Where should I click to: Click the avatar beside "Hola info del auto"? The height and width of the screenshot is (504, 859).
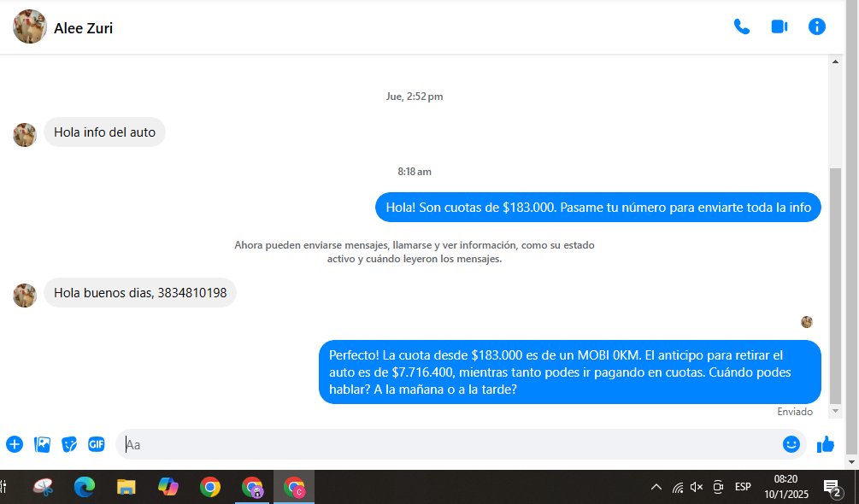pyautogui.click(x=25, y=135)
